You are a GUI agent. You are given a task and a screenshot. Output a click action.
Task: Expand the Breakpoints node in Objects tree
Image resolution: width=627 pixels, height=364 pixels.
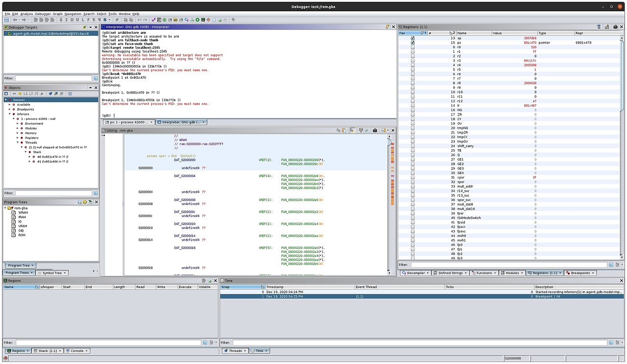(9, 109)
